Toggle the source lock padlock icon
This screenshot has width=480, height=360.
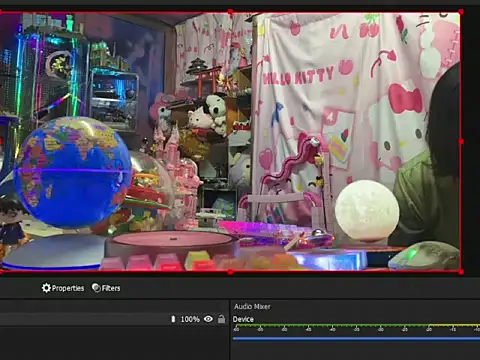(221, 319)
